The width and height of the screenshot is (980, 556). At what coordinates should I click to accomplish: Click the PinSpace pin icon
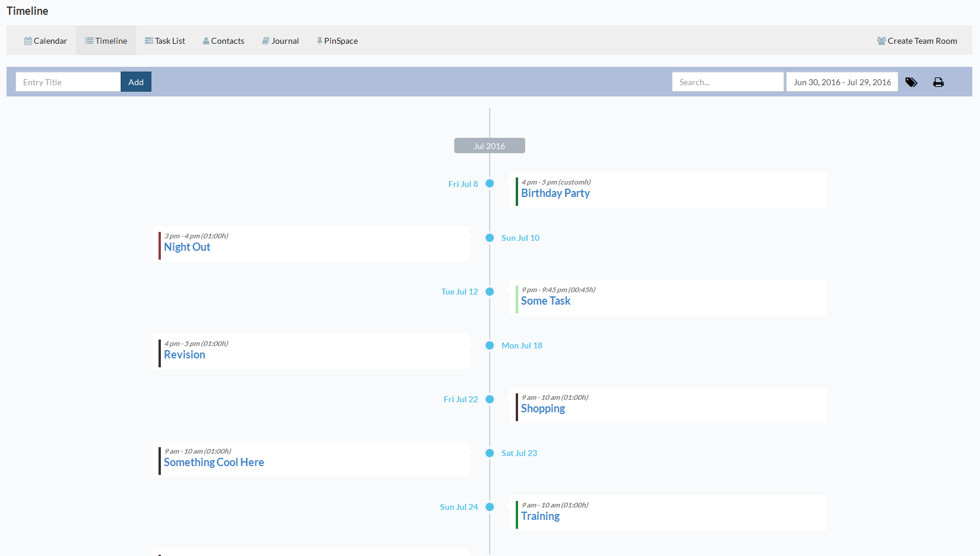pyautogui.click(x=319, y=40)
